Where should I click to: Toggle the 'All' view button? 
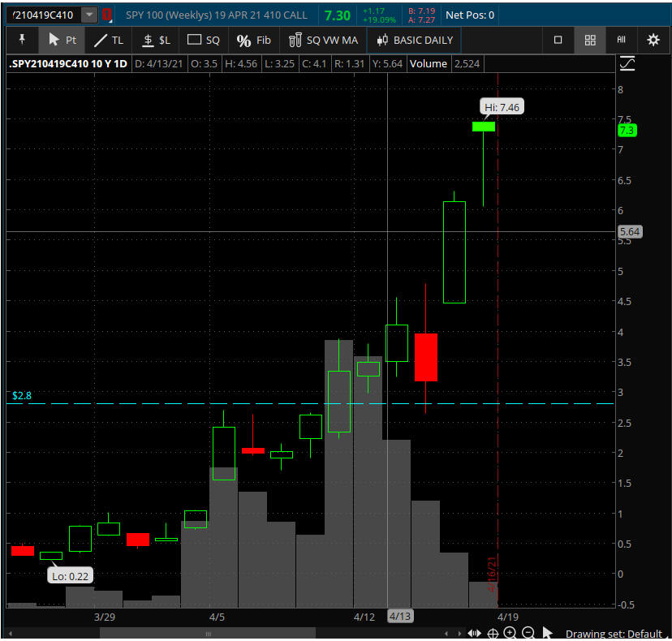pyautogui.click(x=621, y=40)
